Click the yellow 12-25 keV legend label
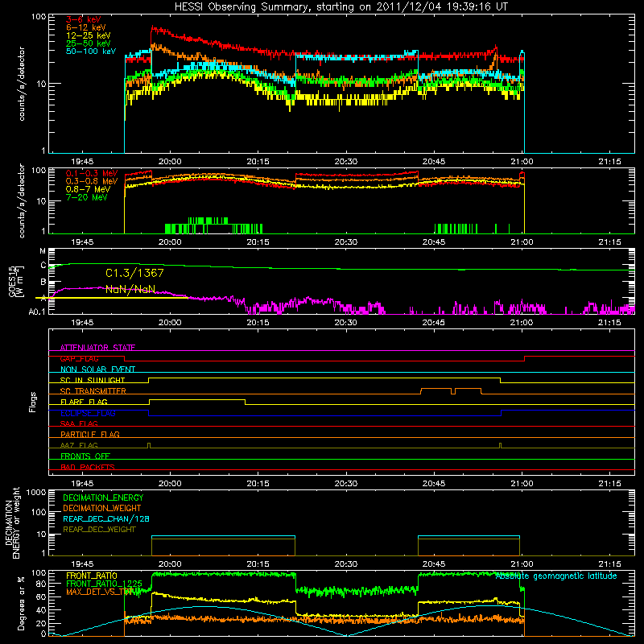This screenshot has height=644, width=644. [88, 35]
